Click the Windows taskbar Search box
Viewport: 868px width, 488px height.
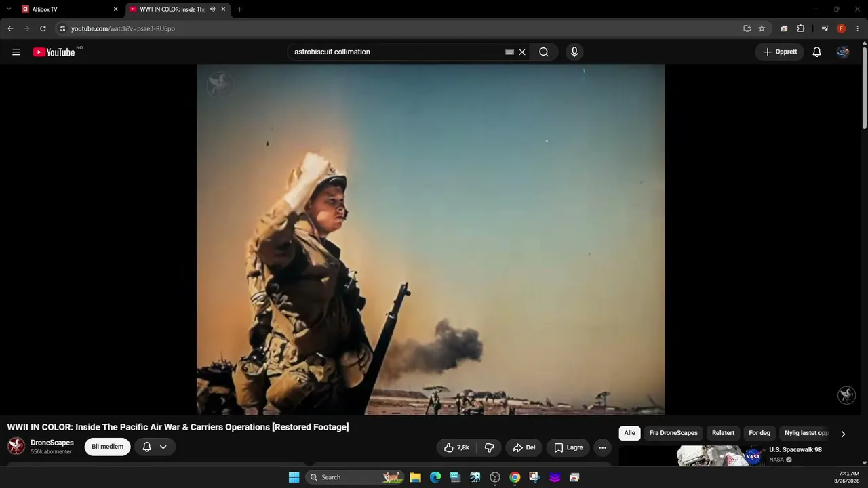[355, 477]
